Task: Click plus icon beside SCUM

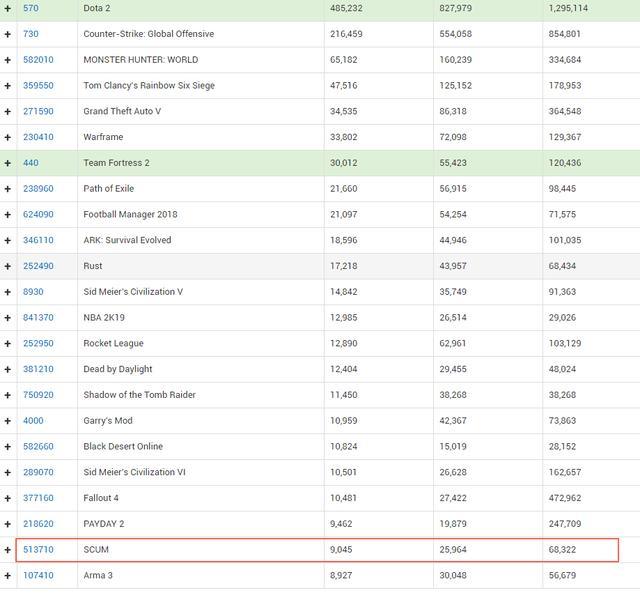Action: (x=7, y=550)
